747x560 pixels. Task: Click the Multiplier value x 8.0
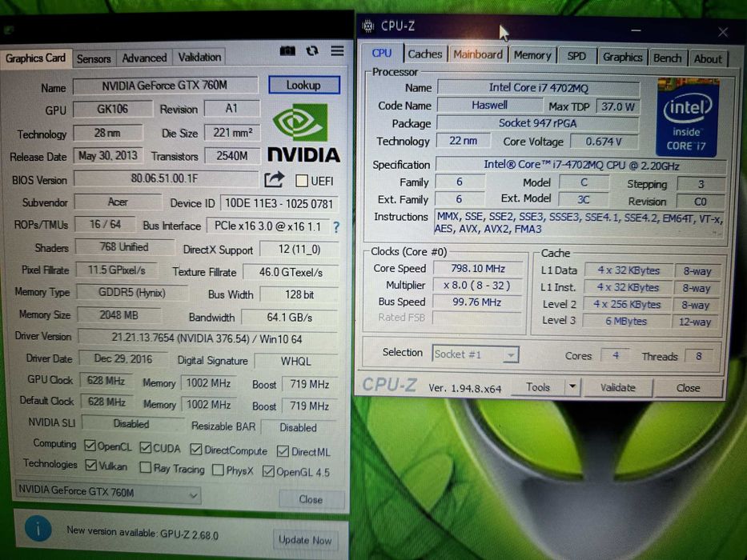tap(477, 286)
